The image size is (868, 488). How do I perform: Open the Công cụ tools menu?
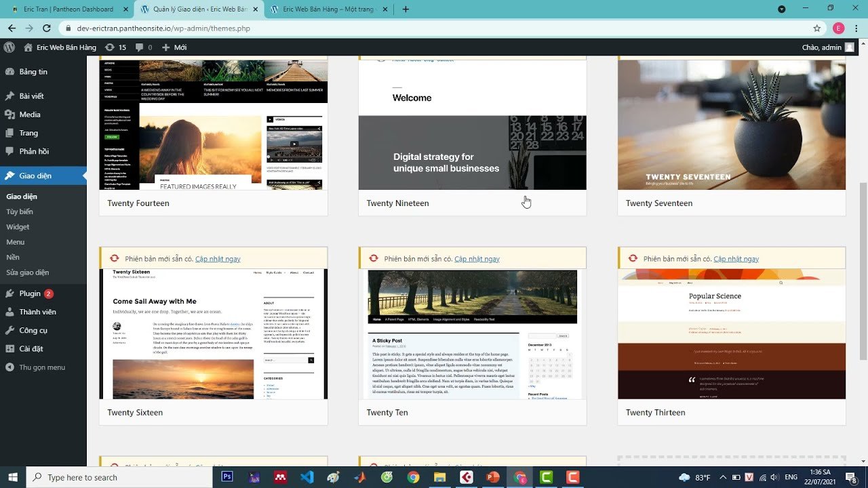coord(43,330)
